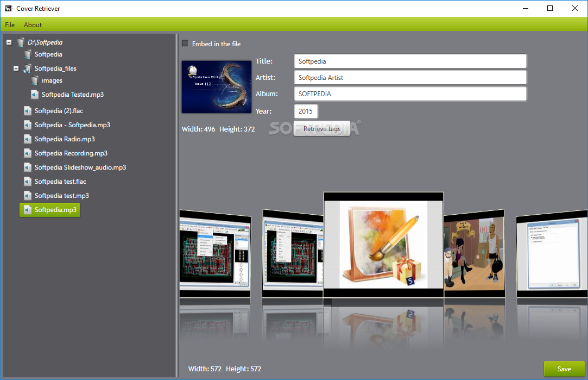The image size is (588, 380).
Task: Select Softpedia test.mp3 file
Action: [62, 196]
